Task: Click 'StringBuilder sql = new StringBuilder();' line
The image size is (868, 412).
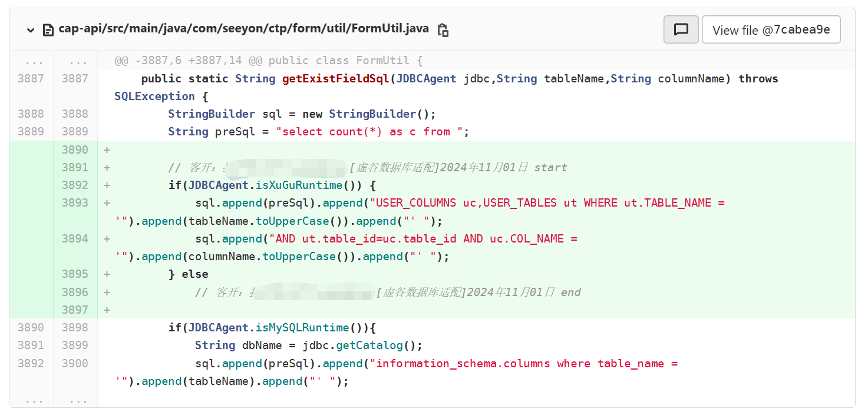Action: [302, 114]
